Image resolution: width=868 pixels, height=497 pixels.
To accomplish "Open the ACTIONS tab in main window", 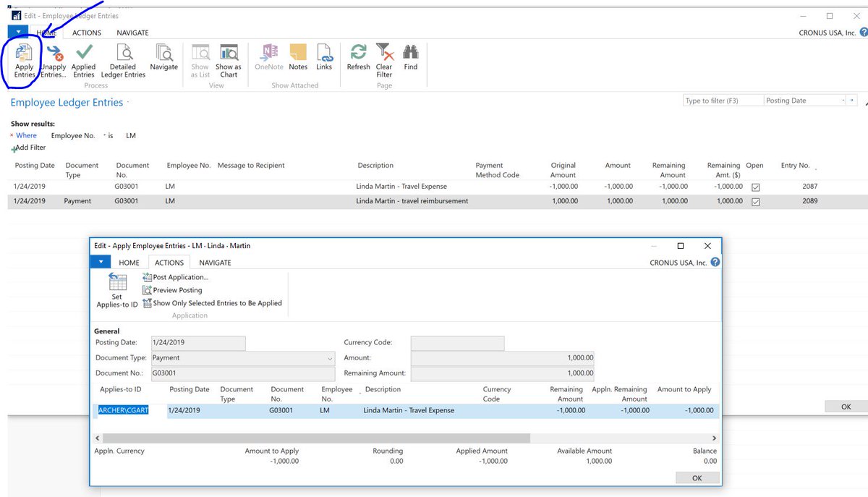I will tap(87, 33).
